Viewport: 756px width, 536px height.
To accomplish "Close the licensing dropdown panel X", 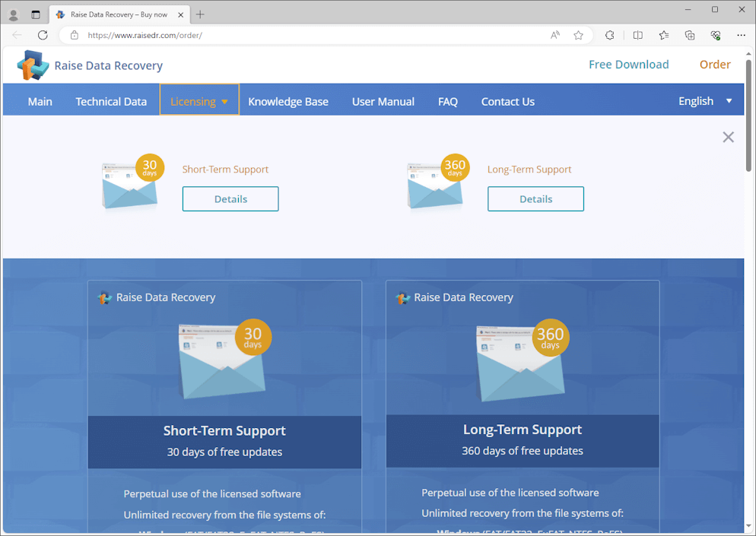I will (x=728, y=138).
